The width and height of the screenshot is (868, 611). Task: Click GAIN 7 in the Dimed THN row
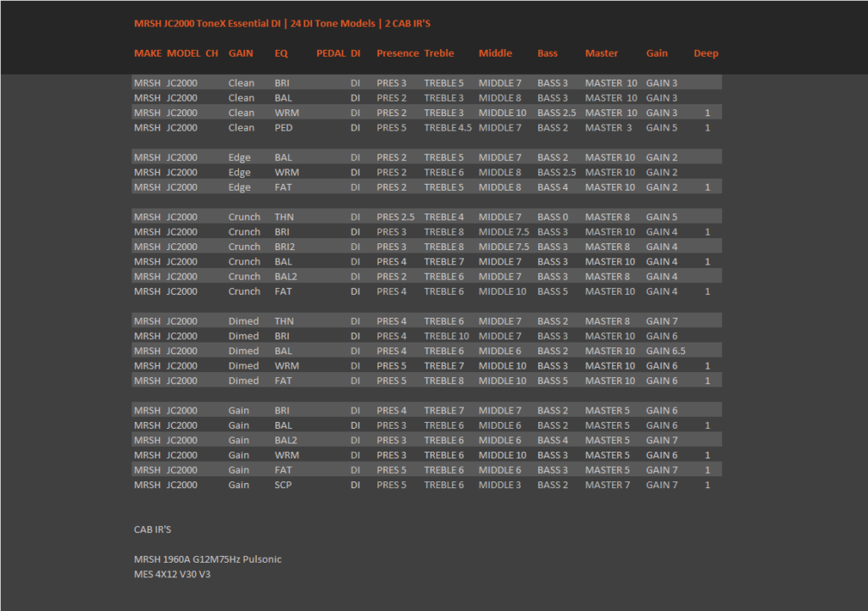coord(661,321)
